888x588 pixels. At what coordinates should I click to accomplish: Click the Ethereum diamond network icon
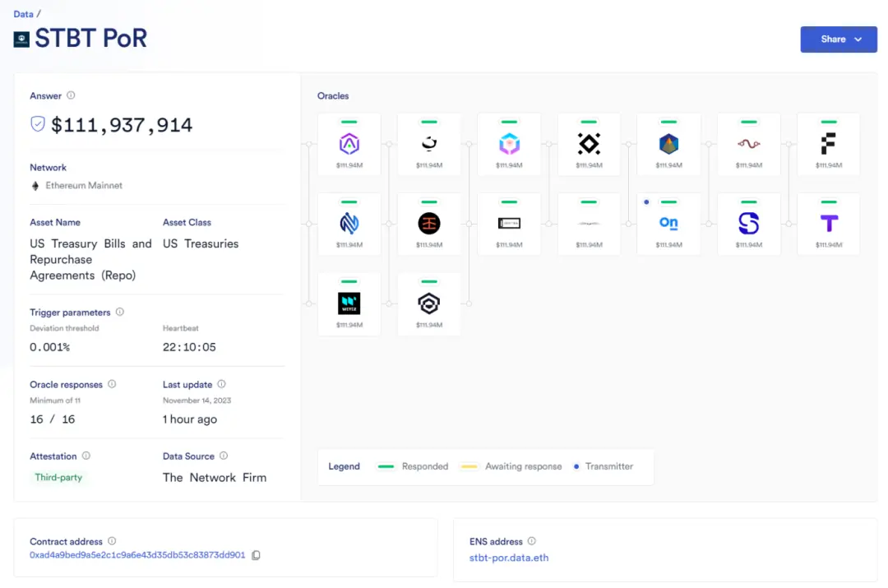[35, 186]
